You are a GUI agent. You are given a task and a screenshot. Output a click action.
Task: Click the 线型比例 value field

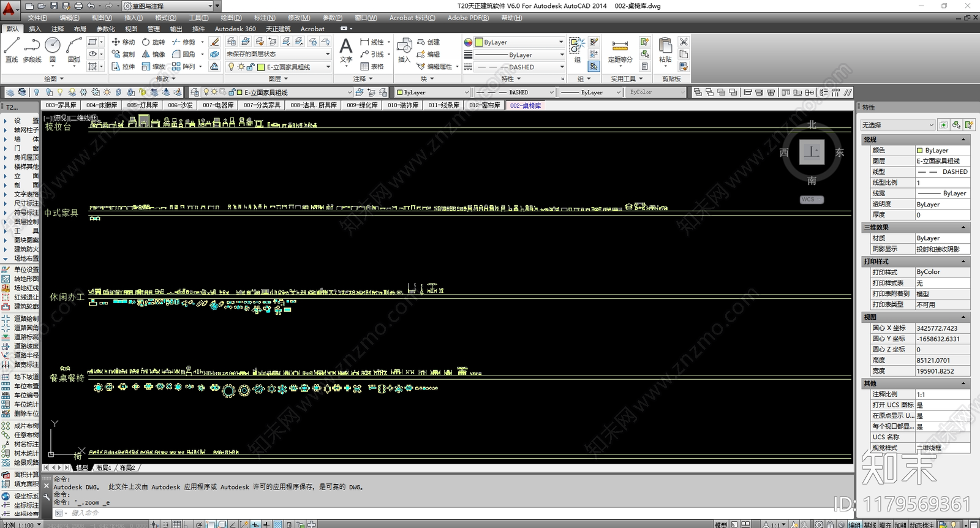[x=943, y=183]
